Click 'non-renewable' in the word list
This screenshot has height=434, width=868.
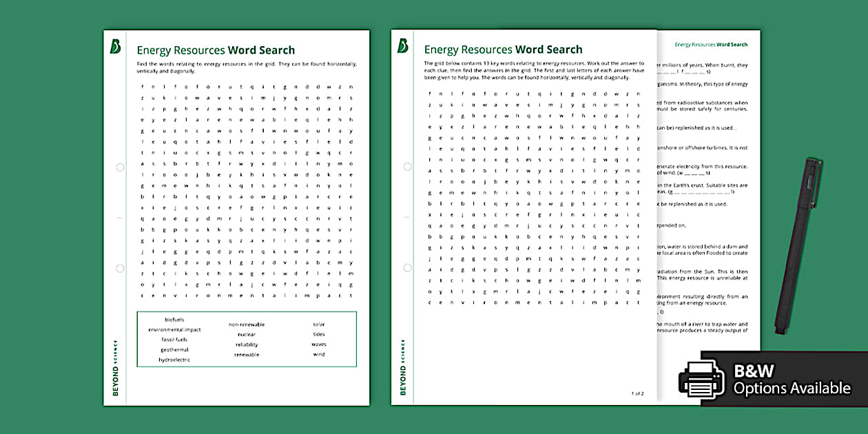[x=247, y=324]
